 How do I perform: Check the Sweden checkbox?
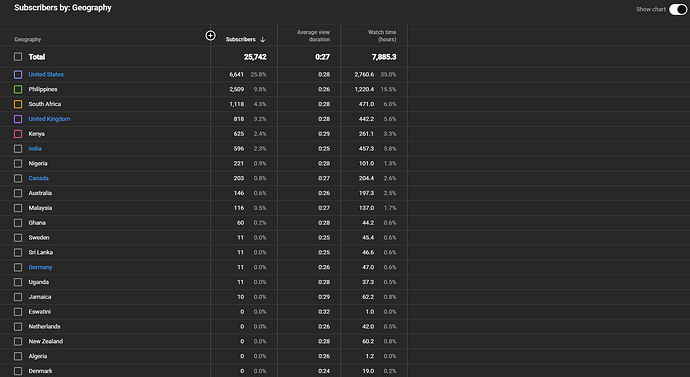pos(18,238)
